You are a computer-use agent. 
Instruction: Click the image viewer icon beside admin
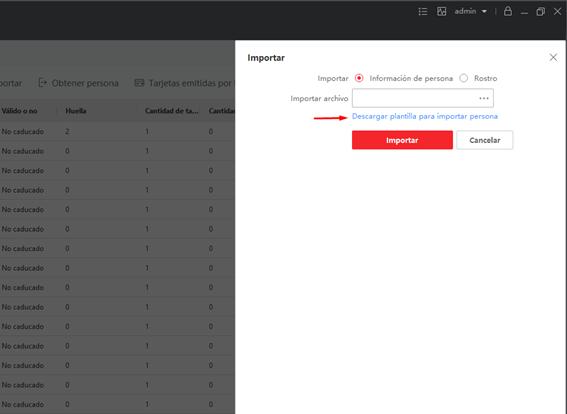tap(442, 12)
